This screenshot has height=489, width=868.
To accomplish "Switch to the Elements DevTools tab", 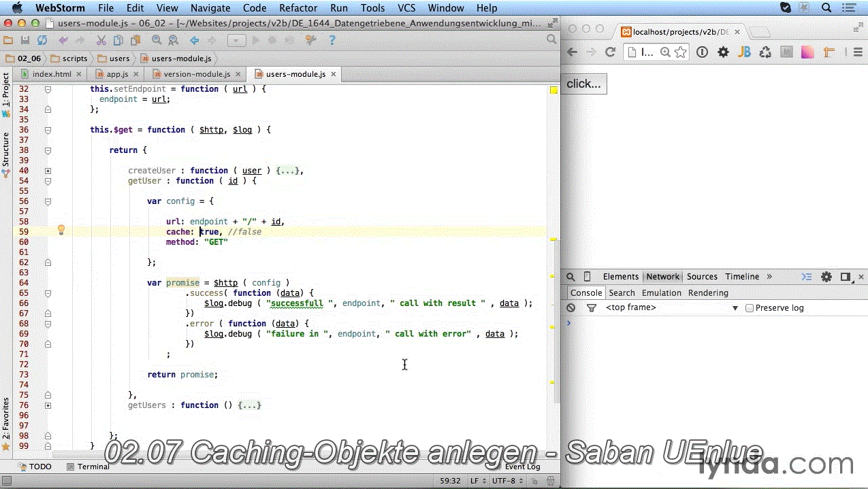I will click(621, 277).
